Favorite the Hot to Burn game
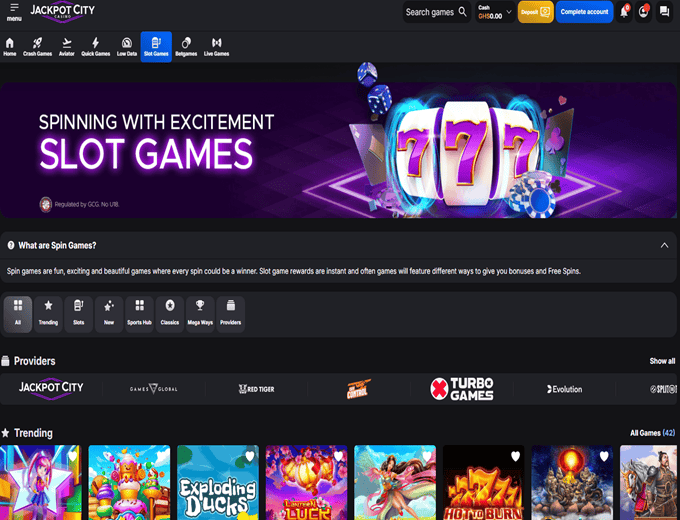 pos(515,456)
